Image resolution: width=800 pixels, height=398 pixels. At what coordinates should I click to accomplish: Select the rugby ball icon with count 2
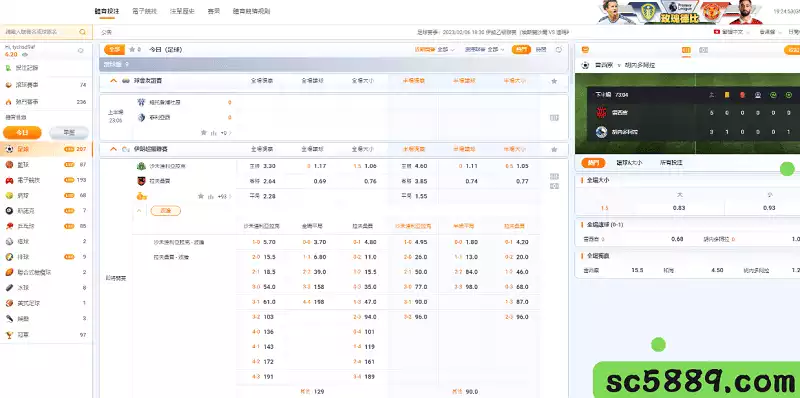(9, 272)
